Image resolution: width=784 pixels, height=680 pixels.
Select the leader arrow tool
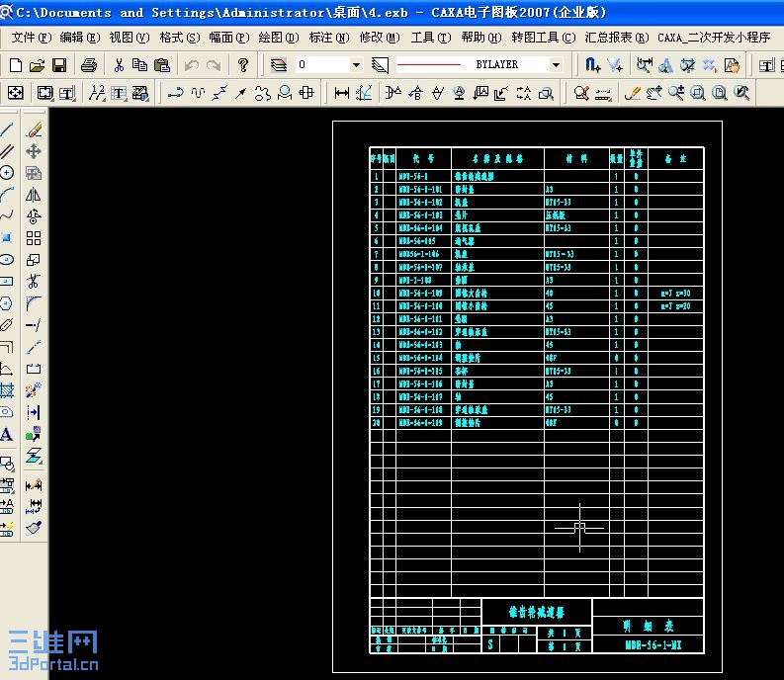coord(241,93)
